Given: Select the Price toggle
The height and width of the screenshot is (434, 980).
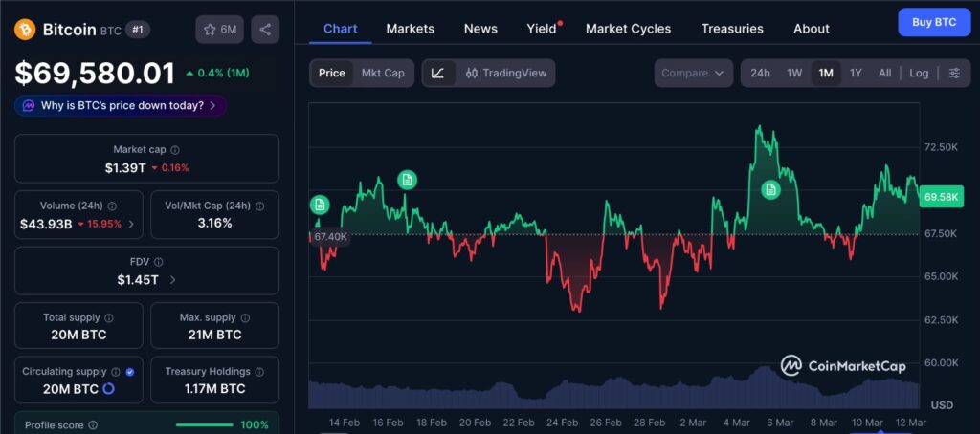Looking at the screenshot, I should [332, 73].
